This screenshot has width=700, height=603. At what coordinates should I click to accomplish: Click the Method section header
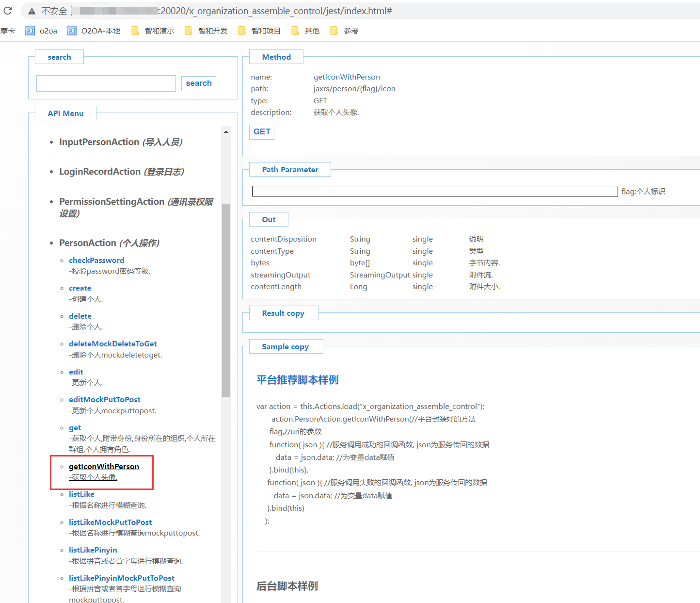[276, 57]
